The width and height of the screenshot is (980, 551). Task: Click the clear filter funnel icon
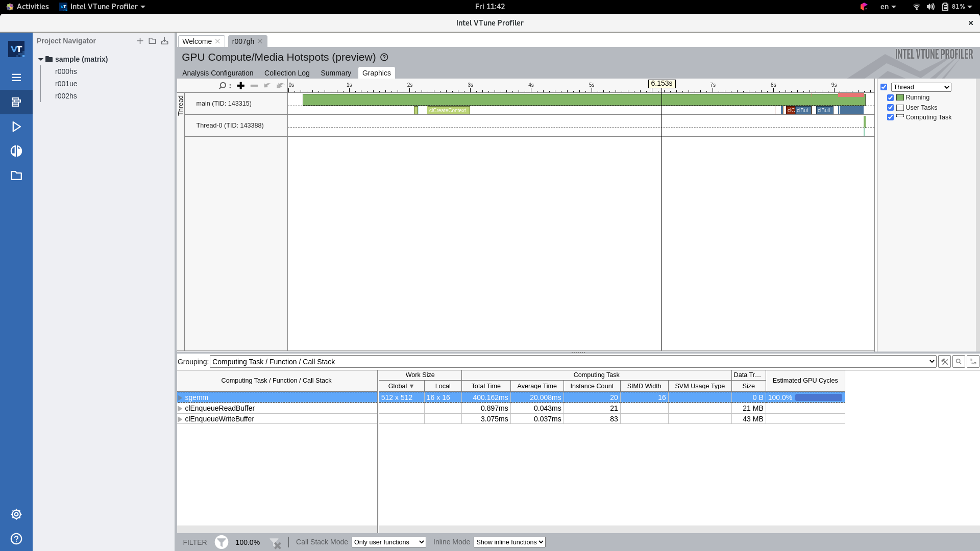(x=275, y=543)
